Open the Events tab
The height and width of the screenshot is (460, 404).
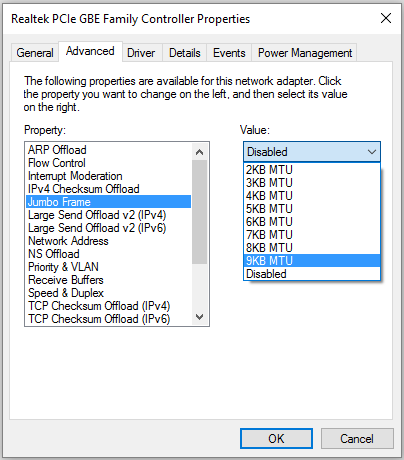[x=229, y=53]
